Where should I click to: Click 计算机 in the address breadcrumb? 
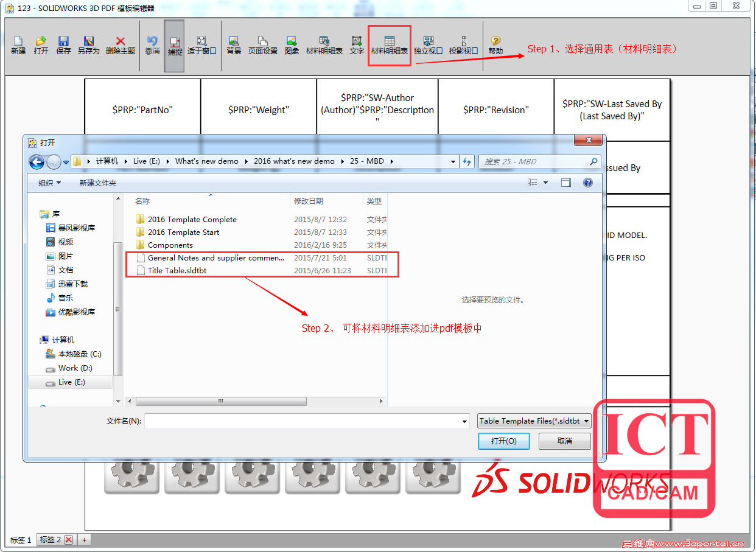click(107, 161)
